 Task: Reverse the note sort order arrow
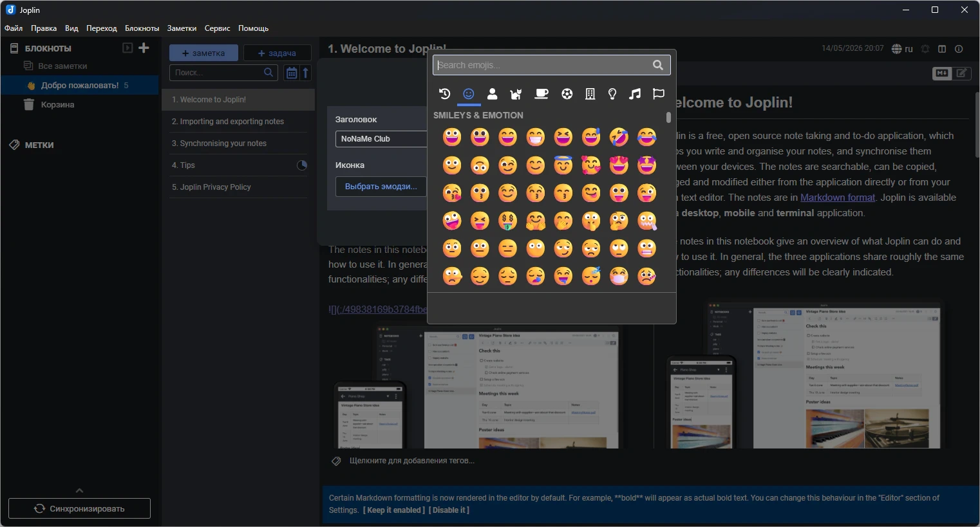[306, 73]
